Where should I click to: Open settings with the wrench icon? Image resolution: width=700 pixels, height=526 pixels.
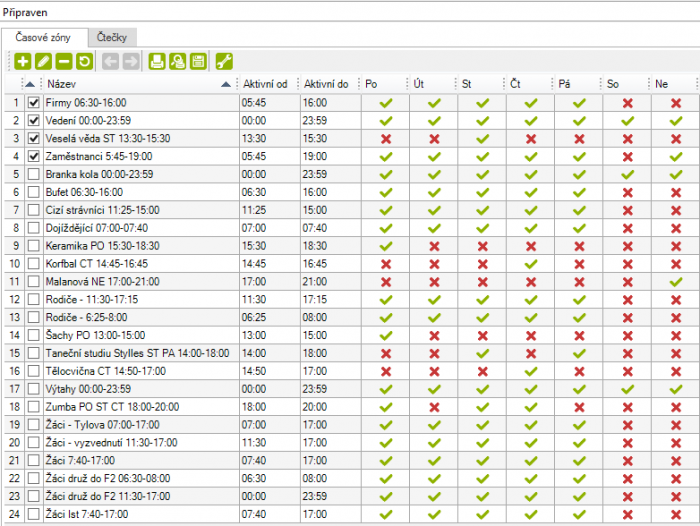224,62
